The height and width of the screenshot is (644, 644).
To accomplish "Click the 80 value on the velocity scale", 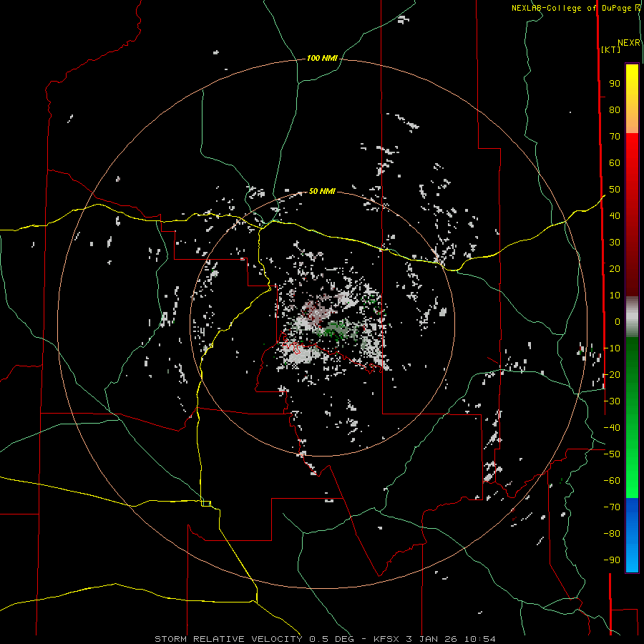I will pyautogui.click(x=615, y=110).
